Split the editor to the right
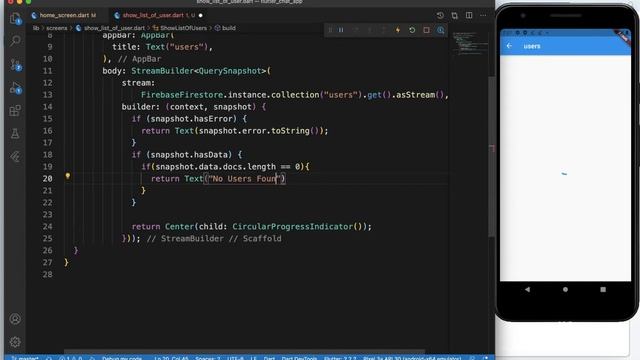The height and width of the screenshot is (360, 640). click(x=469, y=16)
